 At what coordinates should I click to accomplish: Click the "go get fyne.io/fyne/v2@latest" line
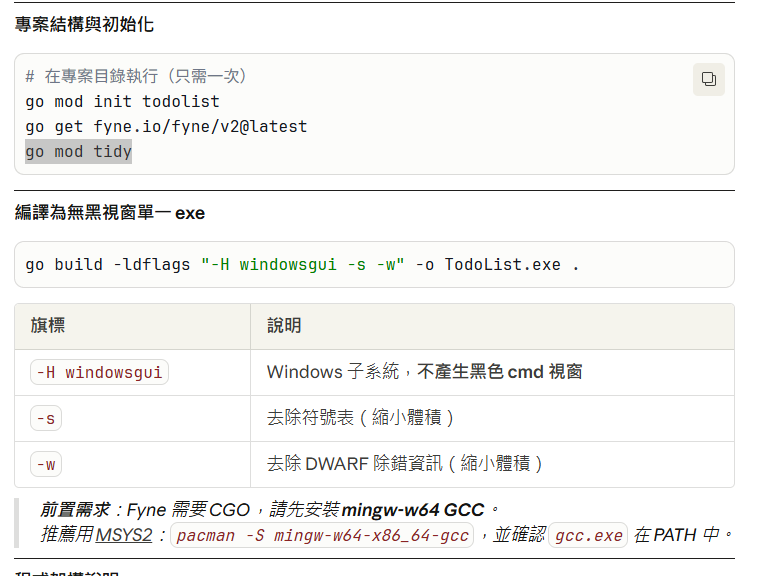[166, 127]
